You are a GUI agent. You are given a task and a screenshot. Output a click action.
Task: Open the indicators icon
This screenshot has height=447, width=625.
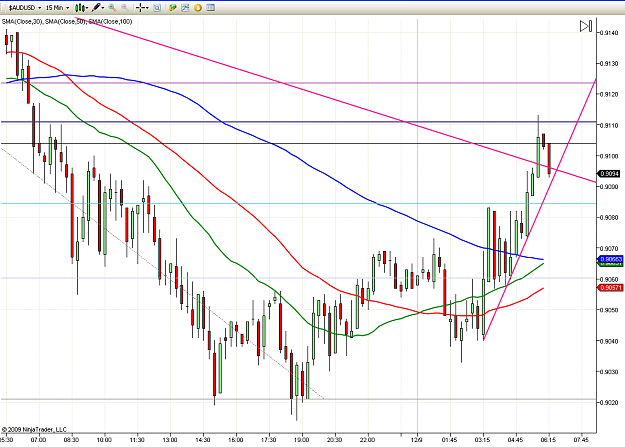185,7
